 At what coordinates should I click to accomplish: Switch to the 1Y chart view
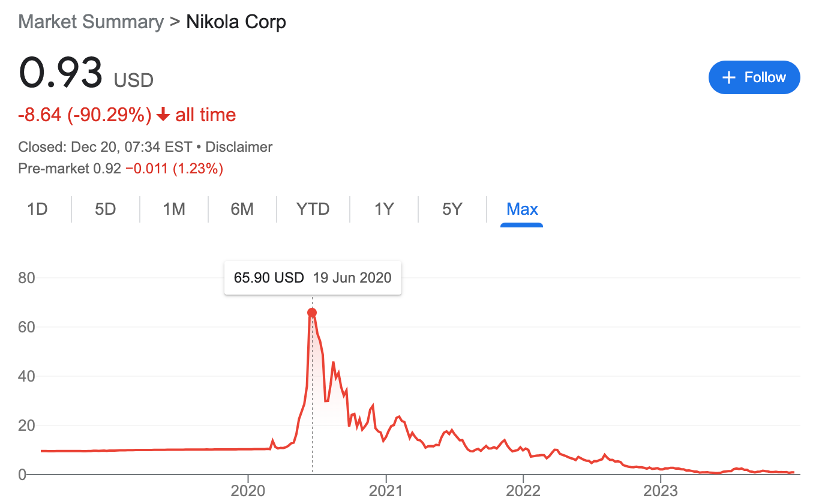click(x=384, y=209)
